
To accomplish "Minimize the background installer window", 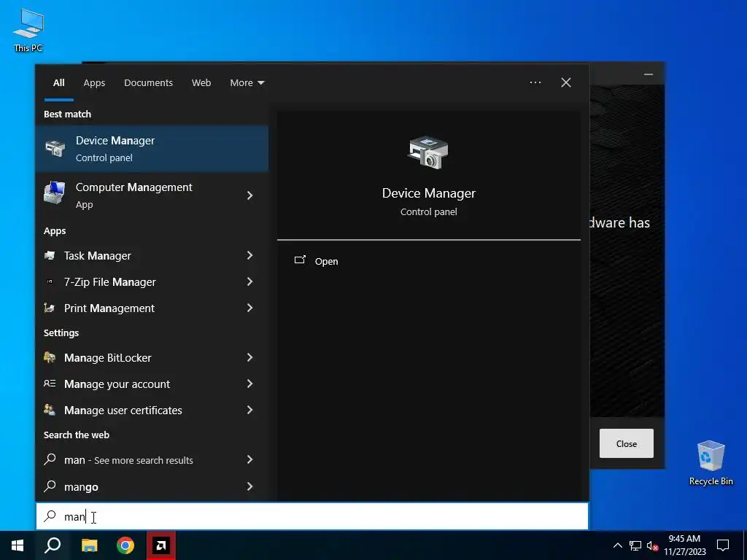I will click(x=648, y=74).
